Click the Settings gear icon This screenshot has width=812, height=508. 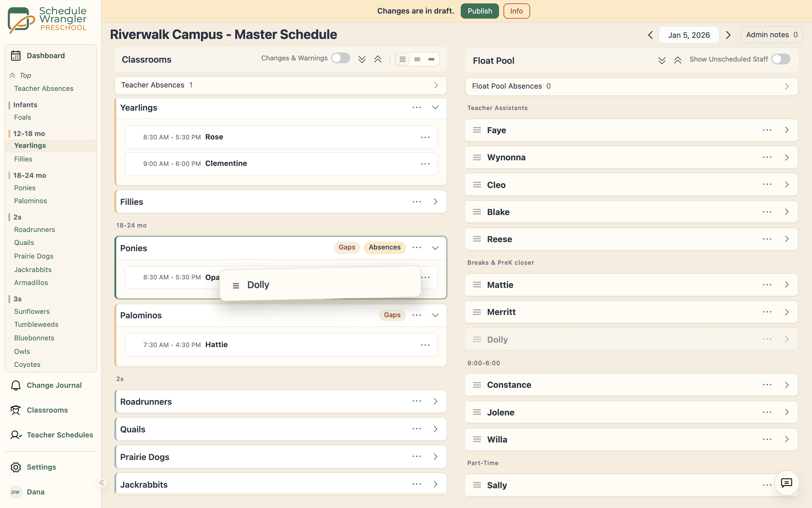16,467
